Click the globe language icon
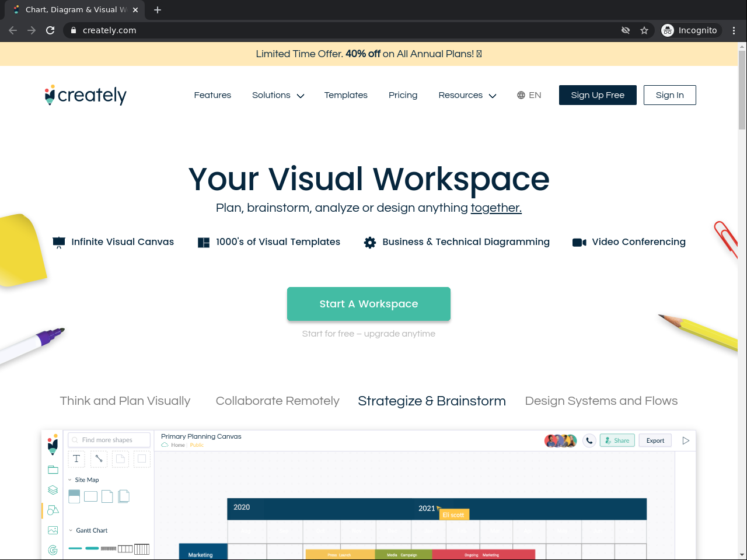This screenshot has height=560, width=747. [521, 95]
